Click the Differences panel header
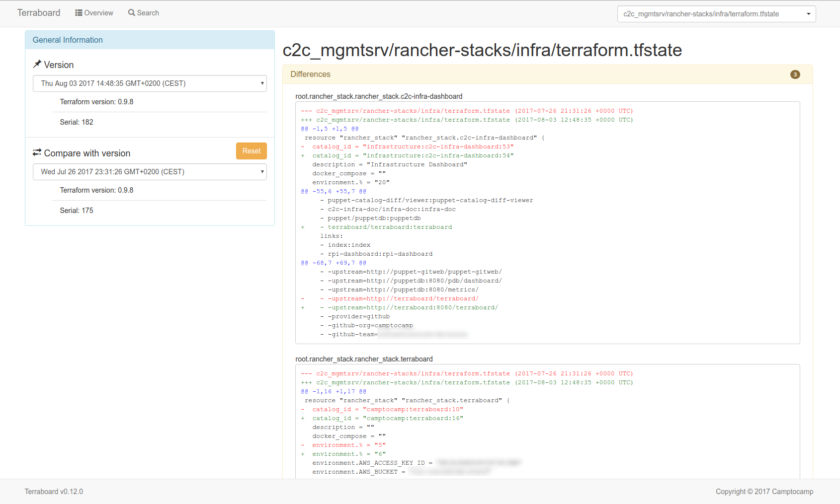This screenshot has width=840, height=504. pos(548,74)
